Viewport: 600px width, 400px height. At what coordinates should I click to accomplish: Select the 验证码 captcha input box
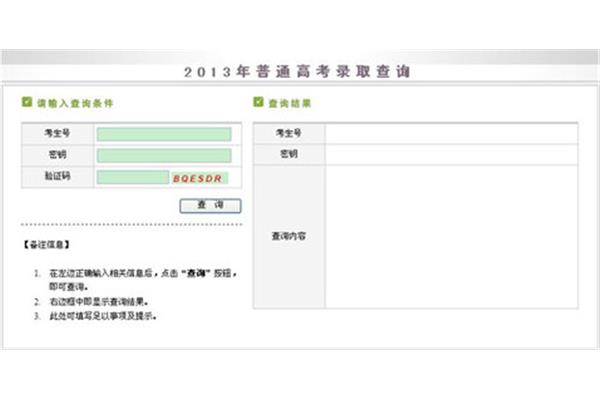(133, 177)
